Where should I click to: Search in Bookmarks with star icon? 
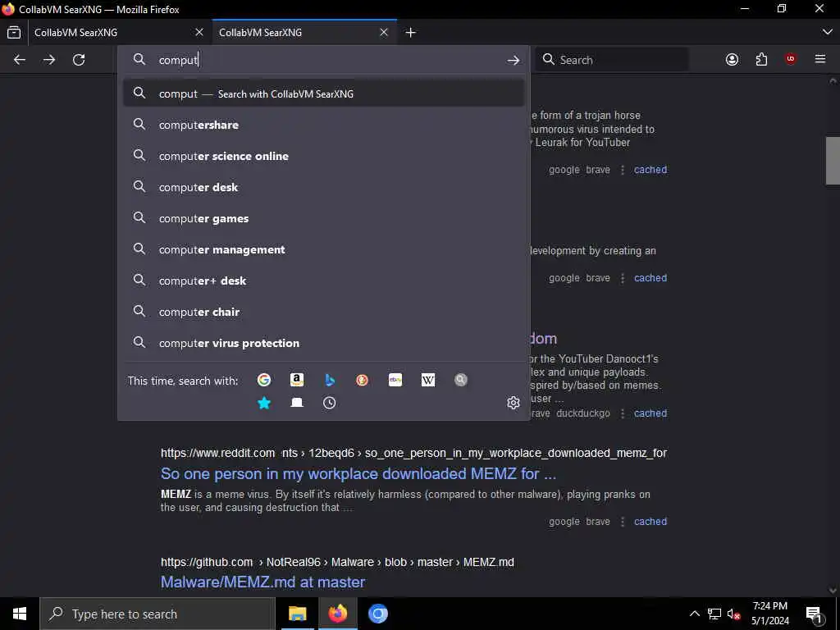(263, 403)
